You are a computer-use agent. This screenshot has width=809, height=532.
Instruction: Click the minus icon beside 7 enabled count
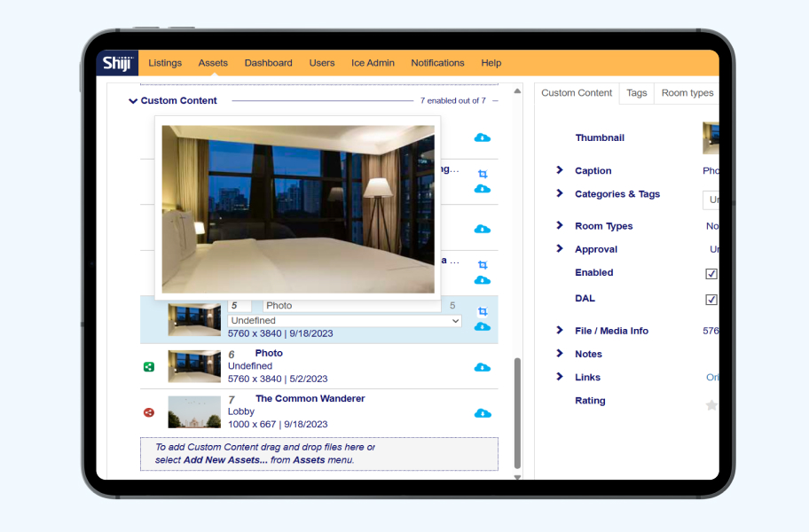pyautogui.click(x=495, y=101)
